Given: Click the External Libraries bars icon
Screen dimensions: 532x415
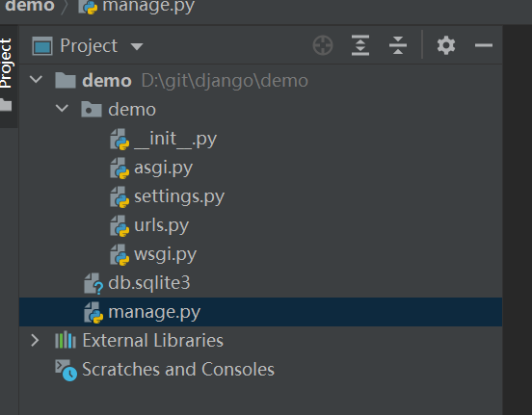Looking at the screenshot, I should (66, 340).
